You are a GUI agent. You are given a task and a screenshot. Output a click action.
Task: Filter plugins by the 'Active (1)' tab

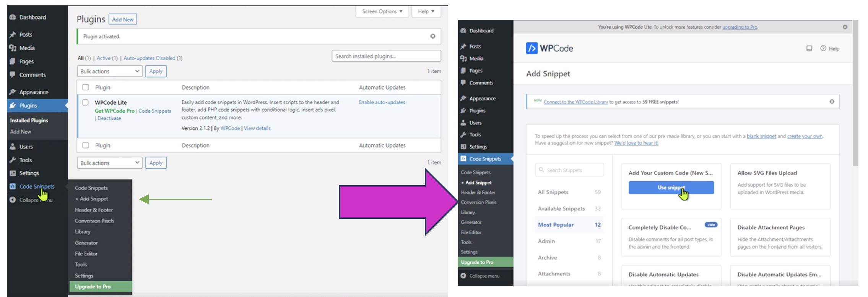point(107,58)
